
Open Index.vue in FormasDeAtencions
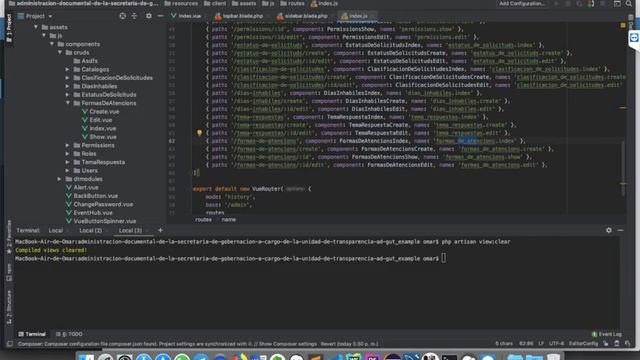99,128
